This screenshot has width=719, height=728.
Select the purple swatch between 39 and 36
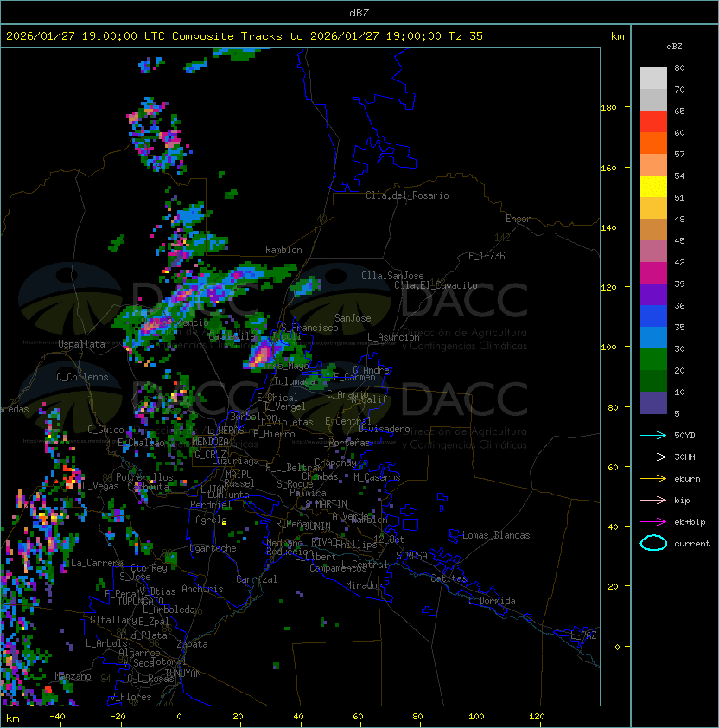653,294
